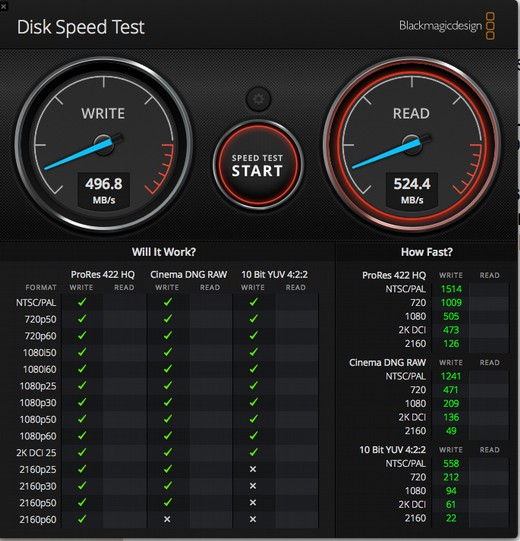Click Cinema DNG RAW checkmark for 1080p60
This screenshot has width=520, height=541.
click(168, 436)
